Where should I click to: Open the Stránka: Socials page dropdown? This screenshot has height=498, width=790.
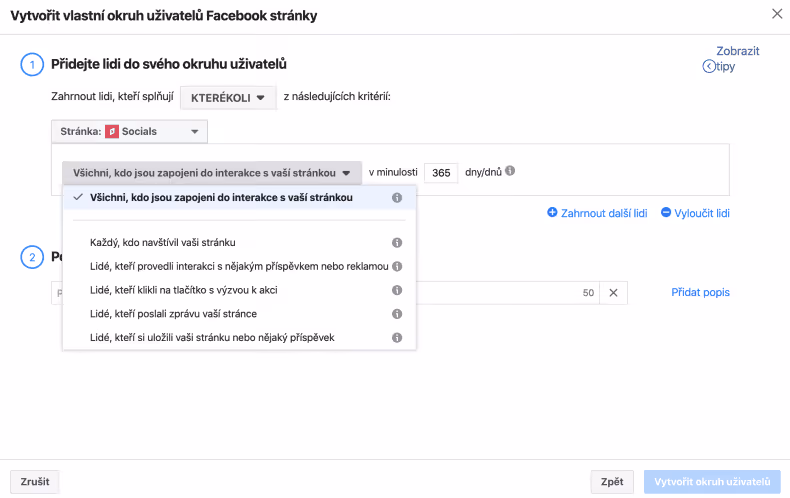[129, 132]
